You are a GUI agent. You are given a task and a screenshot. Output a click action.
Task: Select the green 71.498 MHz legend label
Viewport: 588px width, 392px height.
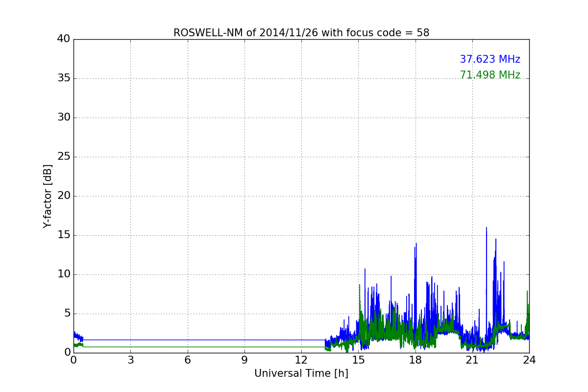(490, 75)
